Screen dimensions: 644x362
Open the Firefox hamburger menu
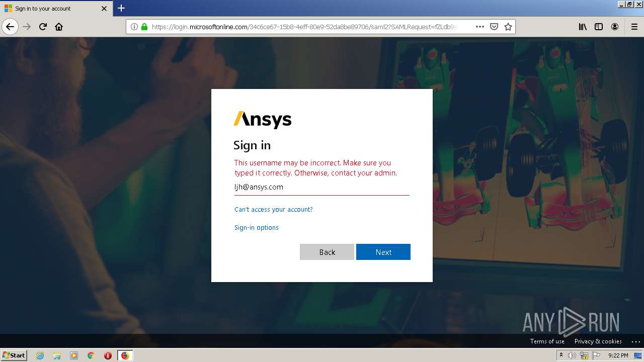(x=634, y=27)
